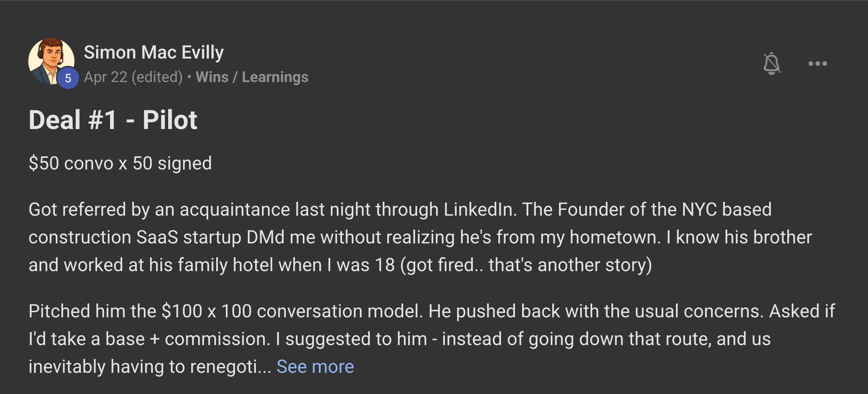
Task: Click the "construction SaaS startup" phrase
Action: 135,237
